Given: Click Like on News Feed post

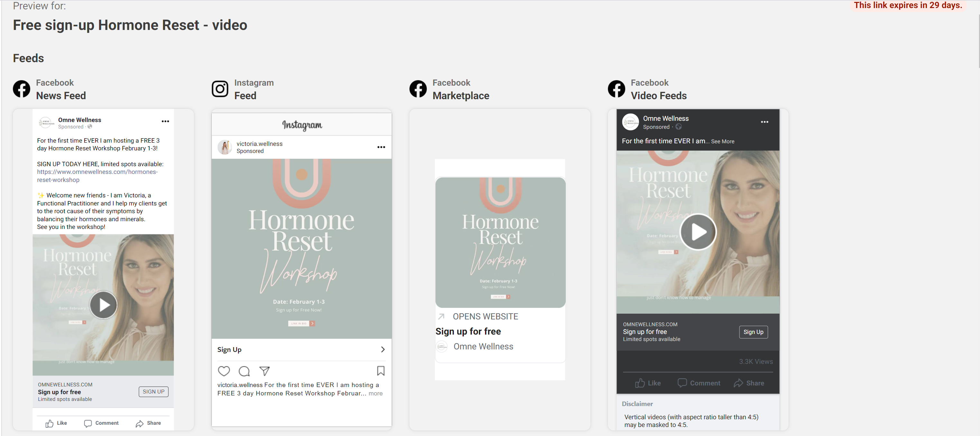Looking at the screenshot, I should [x=56, y=423].
